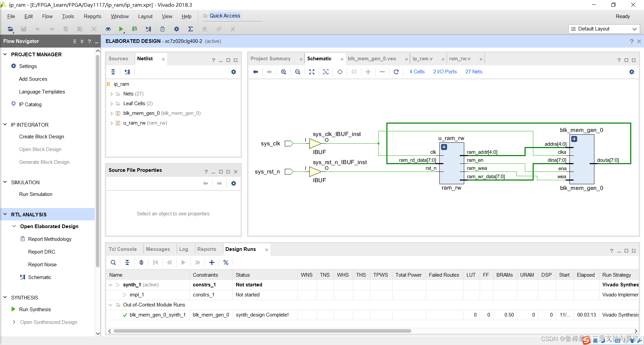
Task: Expand u_ram_rw block plus icon in schematic
Action: click(444, 147)
